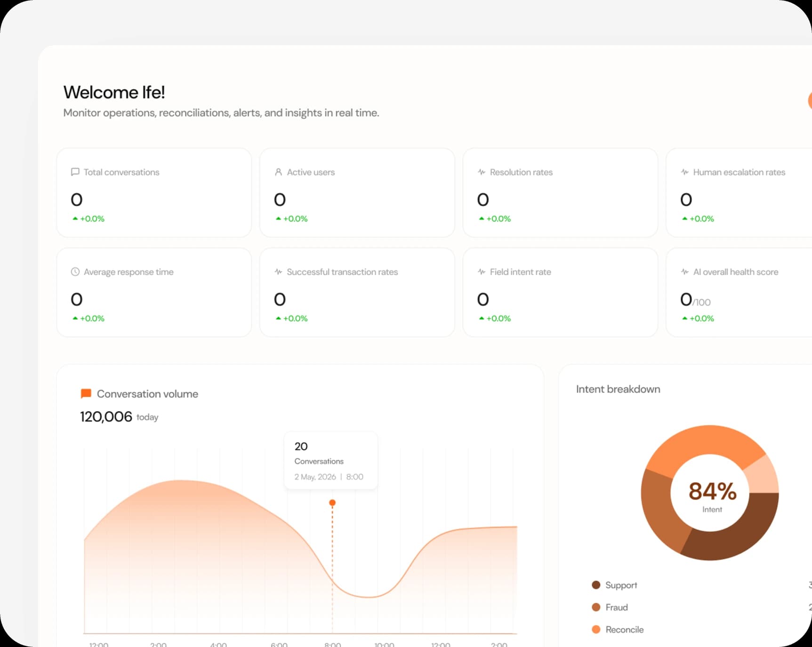812x647 pixels.
Task: Click the 120,006 today value
Action: (119, 417)
